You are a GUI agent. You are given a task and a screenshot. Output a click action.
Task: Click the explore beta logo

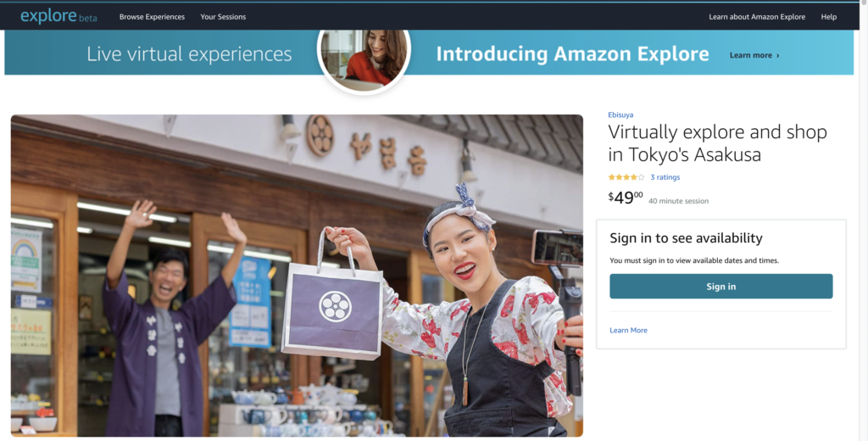pos(58,17)
